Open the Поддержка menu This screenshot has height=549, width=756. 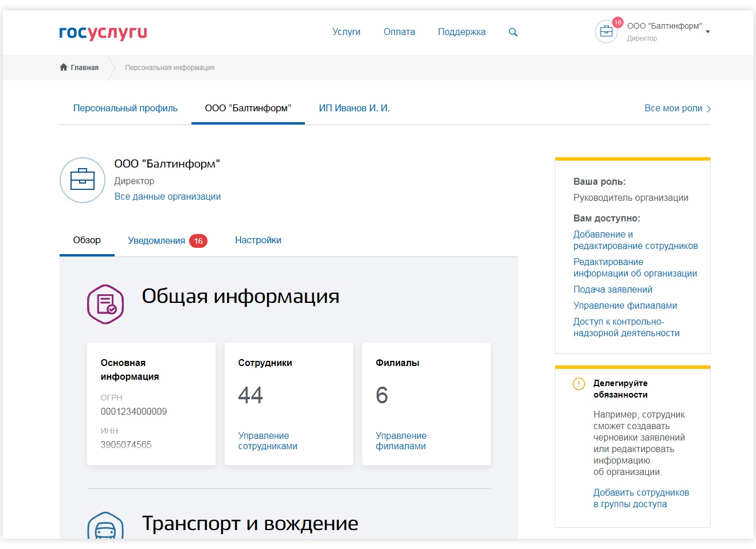[x=461, y=32]
